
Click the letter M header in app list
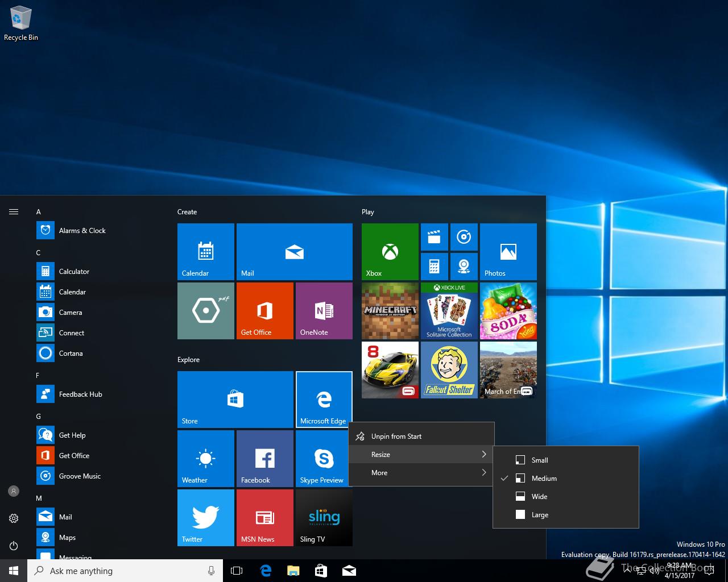tap(39, 498)
